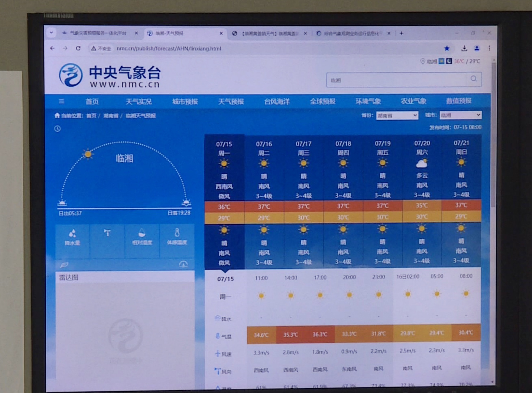Open 首页 in navigation bar
532x393 pixels.
click(x=92, y=101)
